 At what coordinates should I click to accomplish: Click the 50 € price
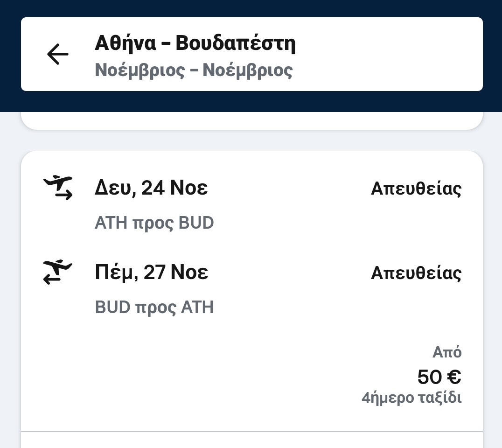click(x=439, y=377)
